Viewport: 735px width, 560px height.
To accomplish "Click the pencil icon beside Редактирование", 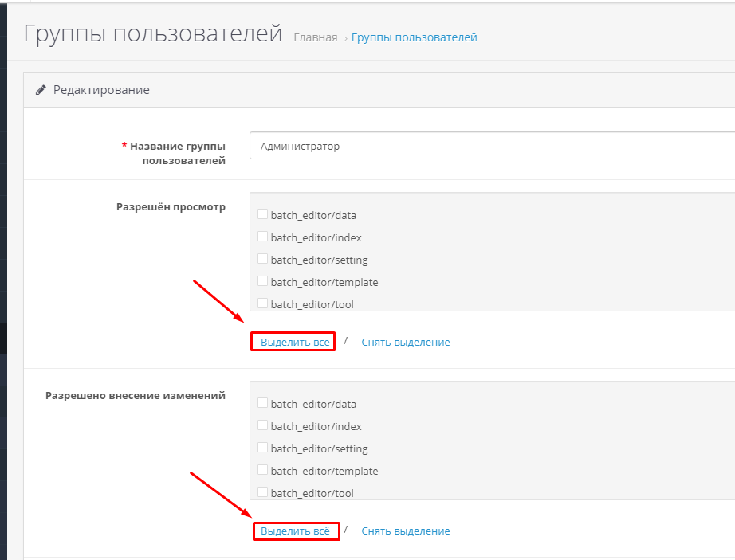I will point(41,90).
